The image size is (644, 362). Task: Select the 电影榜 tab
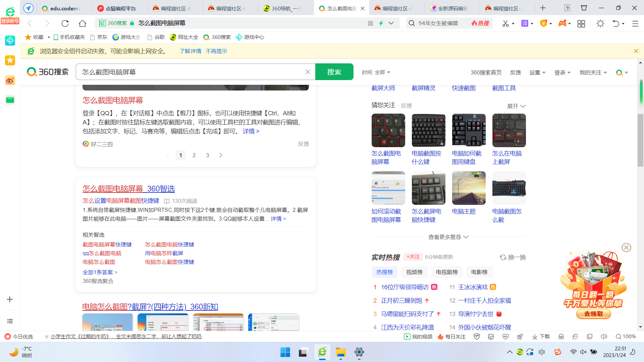coord(479,272)
